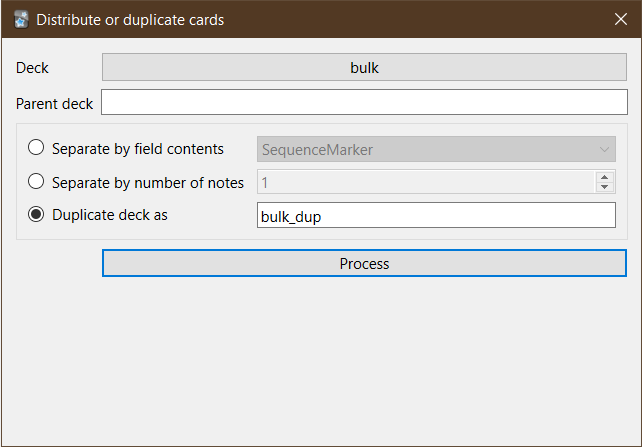
Task: Click the Separate by number of notes label
Action: pyautogui.click(x=148, y=183)
